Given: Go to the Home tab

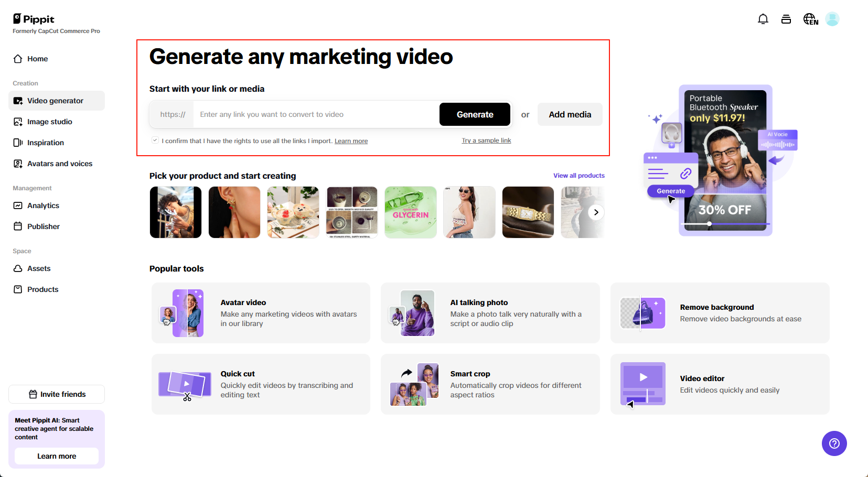Looking at the screenshot, I should click(x=36, y=59).
